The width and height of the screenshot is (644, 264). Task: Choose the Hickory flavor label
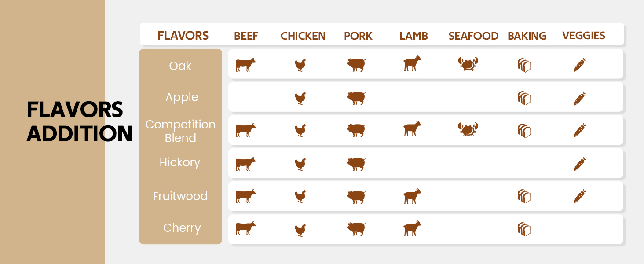pyautogui.click(x=180, y=162)
